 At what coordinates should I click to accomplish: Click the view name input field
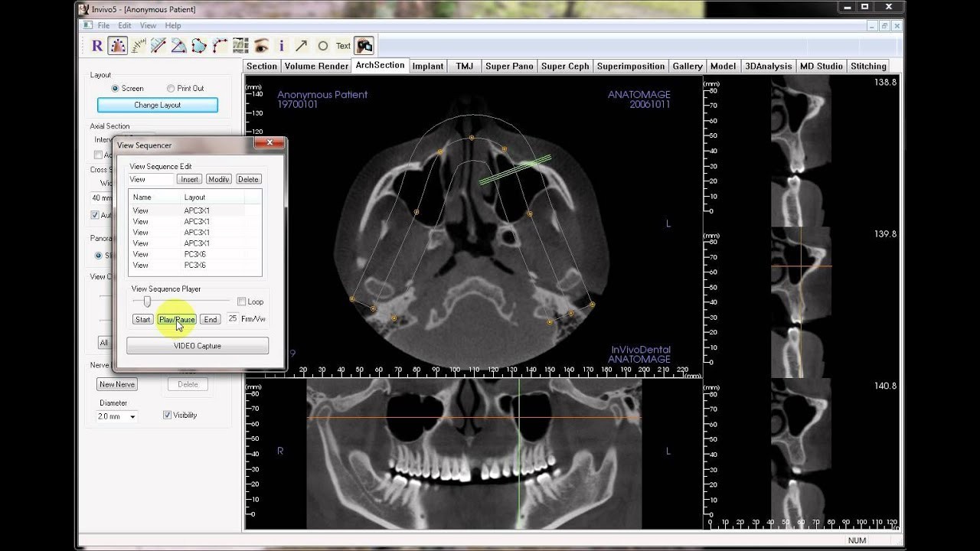[151, 179]
